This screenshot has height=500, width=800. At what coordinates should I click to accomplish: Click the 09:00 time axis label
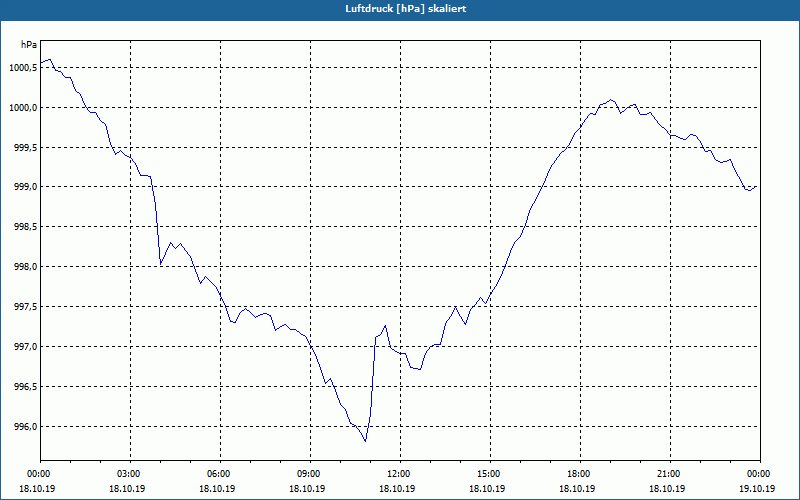311,474
